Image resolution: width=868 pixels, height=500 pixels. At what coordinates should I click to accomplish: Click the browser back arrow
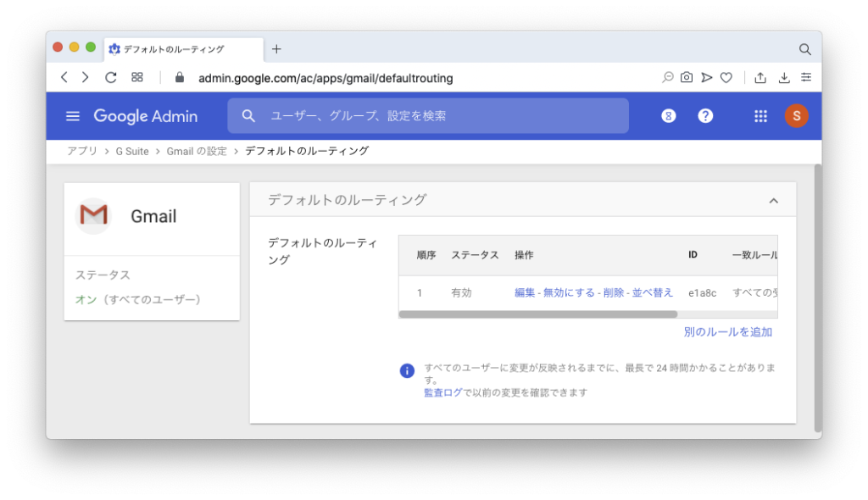64,77
